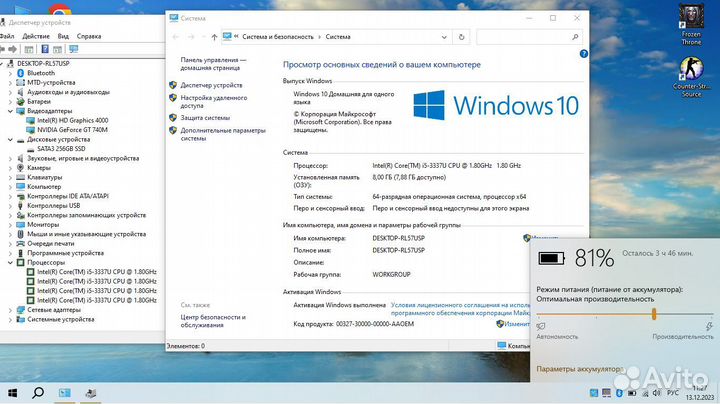This screenshot has height=404, width=720.
Task: Collapse the Процессоры node
Action: pos(10,263)
